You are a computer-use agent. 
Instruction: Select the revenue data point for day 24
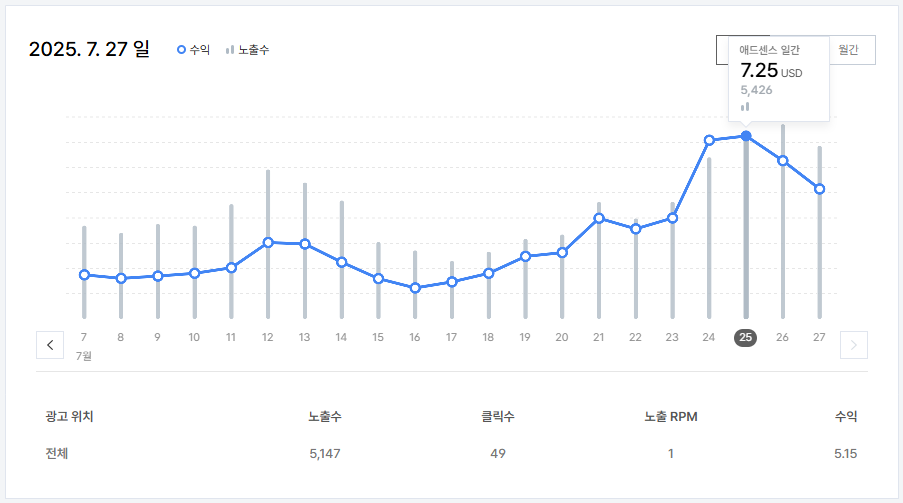point(710,140)
